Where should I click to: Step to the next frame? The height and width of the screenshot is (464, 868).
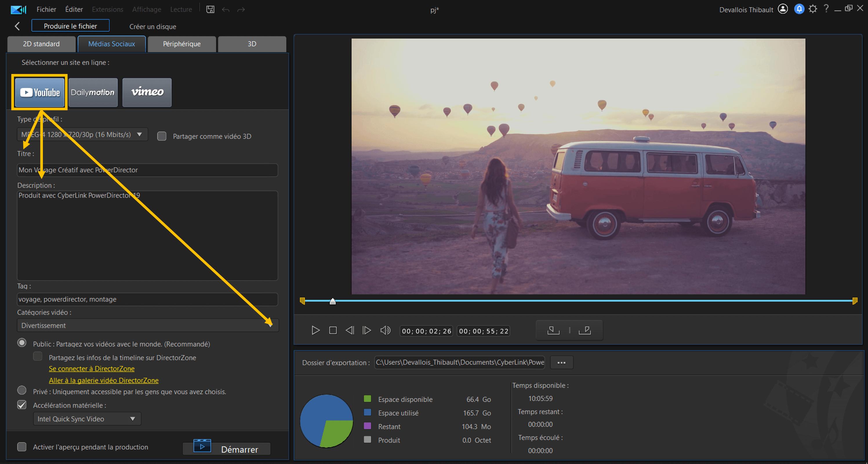367,330
